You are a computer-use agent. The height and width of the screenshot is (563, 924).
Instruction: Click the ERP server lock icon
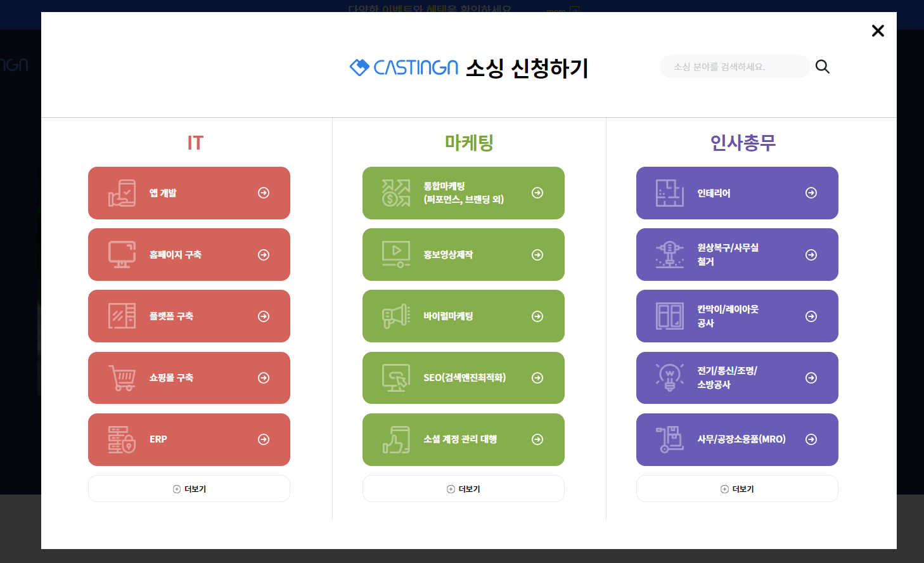(x=122, y=439)
